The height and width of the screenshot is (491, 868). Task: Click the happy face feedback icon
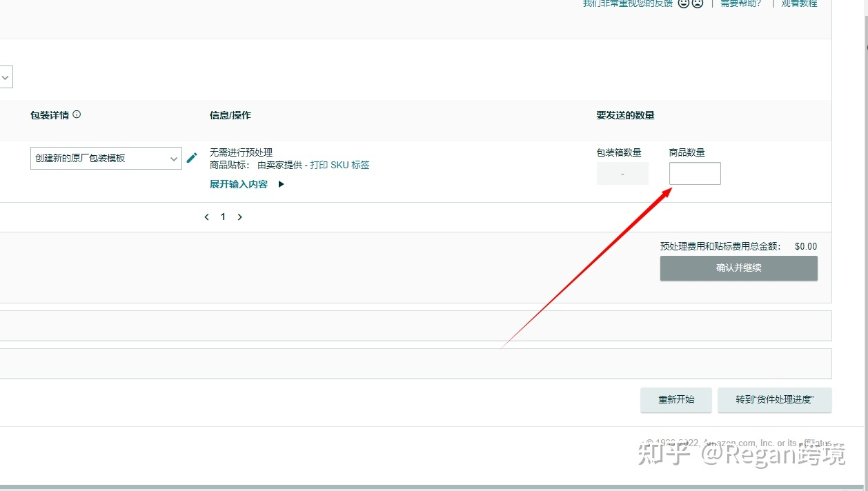point(683,3)
